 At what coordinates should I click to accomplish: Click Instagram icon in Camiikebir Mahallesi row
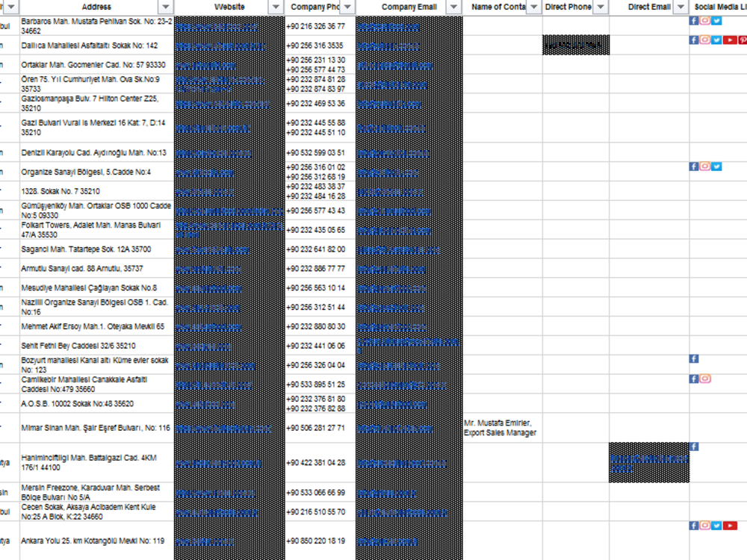[x=705, y=379]
